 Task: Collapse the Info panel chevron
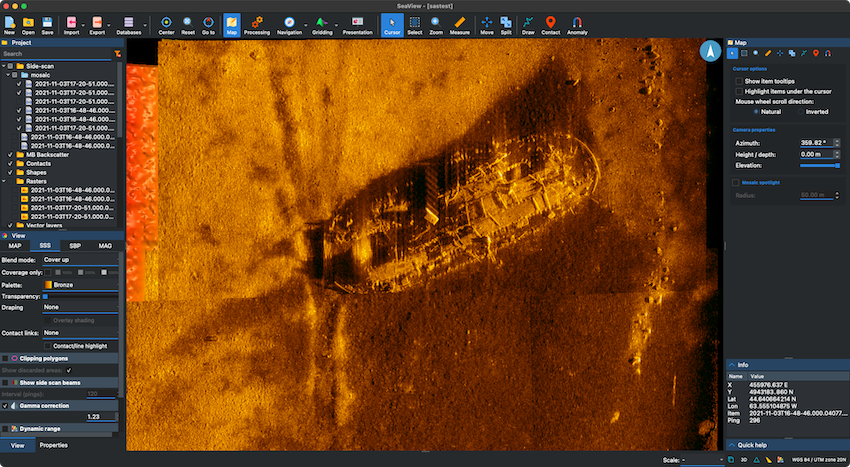coord(731,365)
